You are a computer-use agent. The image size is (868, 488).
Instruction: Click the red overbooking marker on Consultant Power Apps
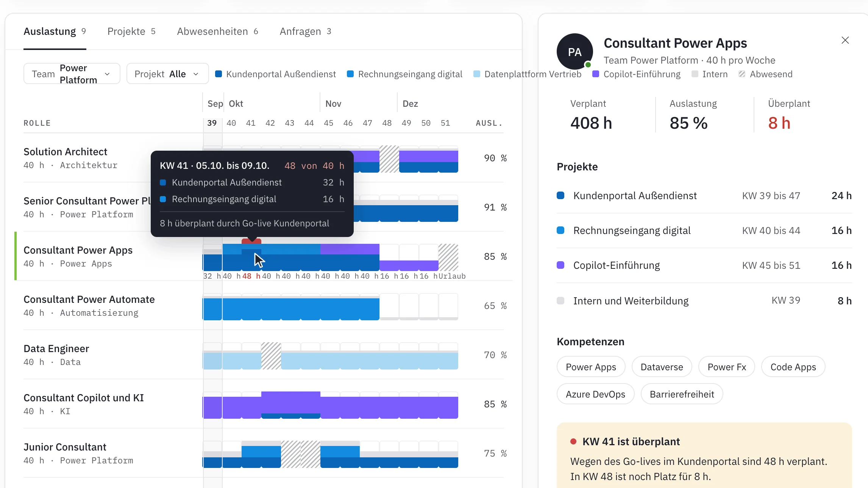click(x=251, y=241)
